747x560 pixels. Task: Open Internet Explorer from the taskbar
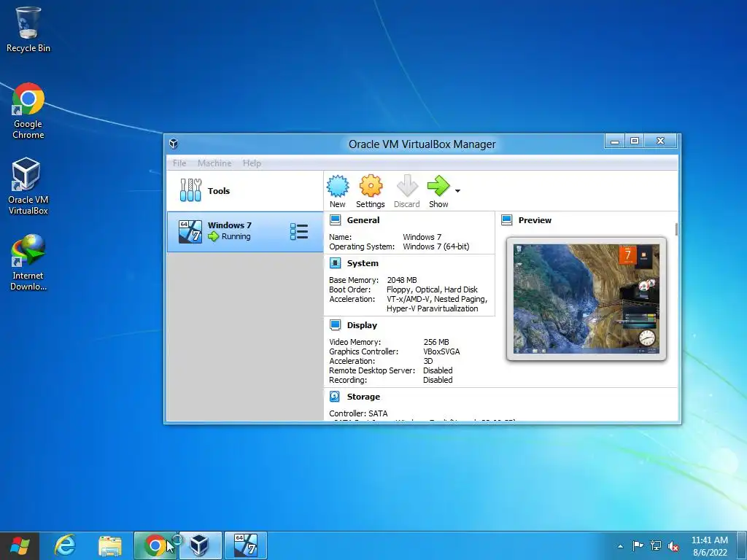click(x=65, y=545)
